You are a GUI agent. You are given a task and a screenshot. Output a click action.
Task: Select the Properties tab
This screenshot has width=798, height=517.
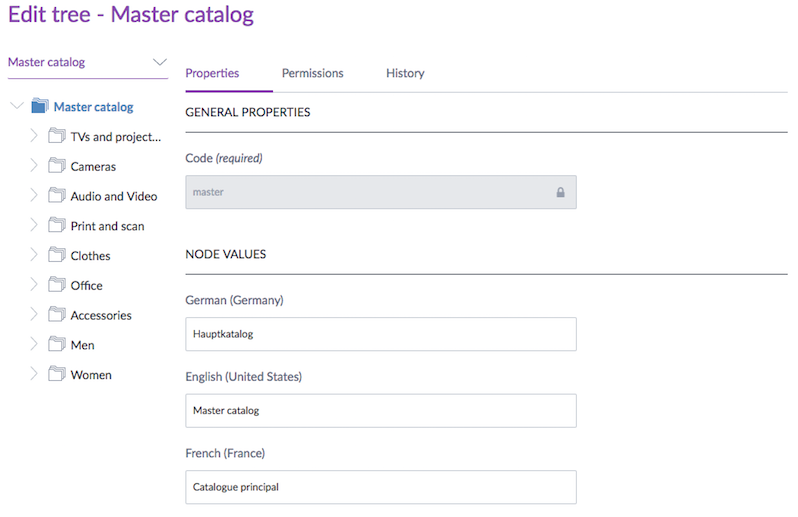pyautogui.click(x=212, y=73)
